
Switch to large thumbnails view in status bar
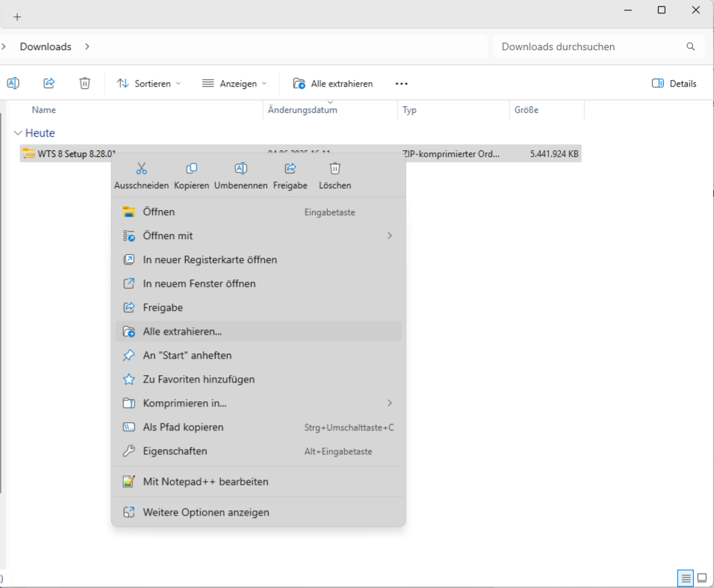(x=702, y=578)
